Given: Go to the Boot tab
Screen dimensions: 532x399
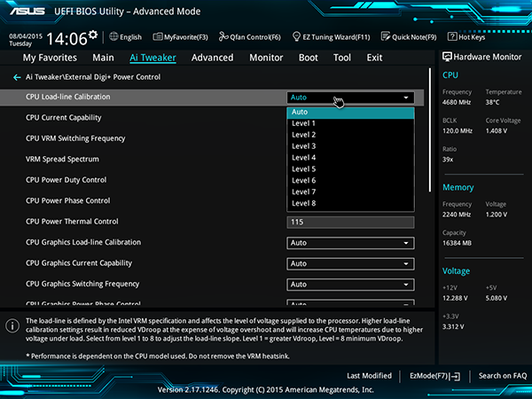Looking at the screenshot, I should pos(308,58).
